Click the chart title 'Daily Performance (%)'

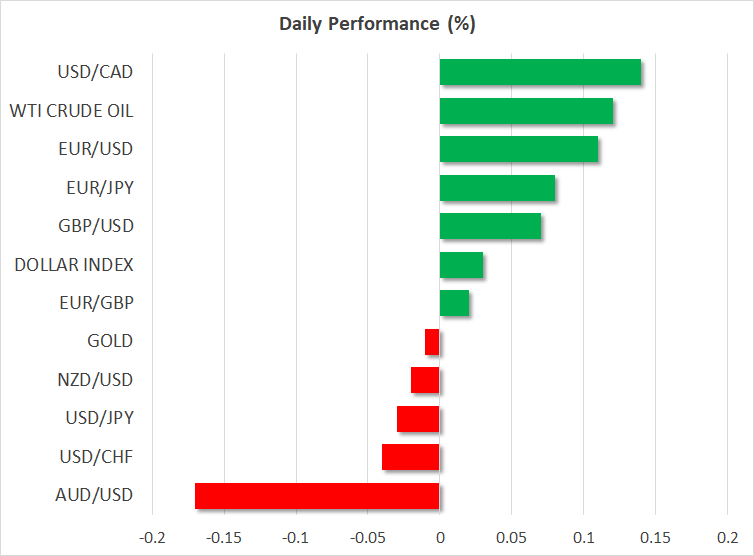[377, 23]
